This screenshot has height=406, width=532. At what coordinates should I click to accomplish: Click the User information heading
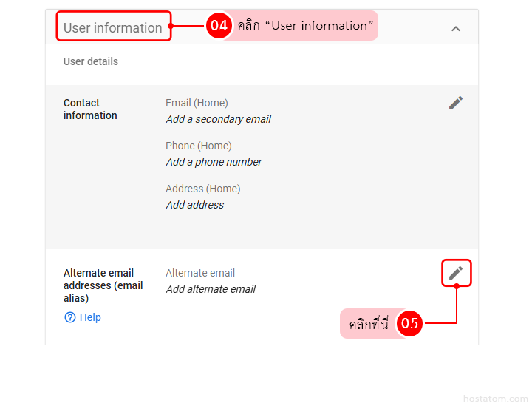tap(113, 27)
